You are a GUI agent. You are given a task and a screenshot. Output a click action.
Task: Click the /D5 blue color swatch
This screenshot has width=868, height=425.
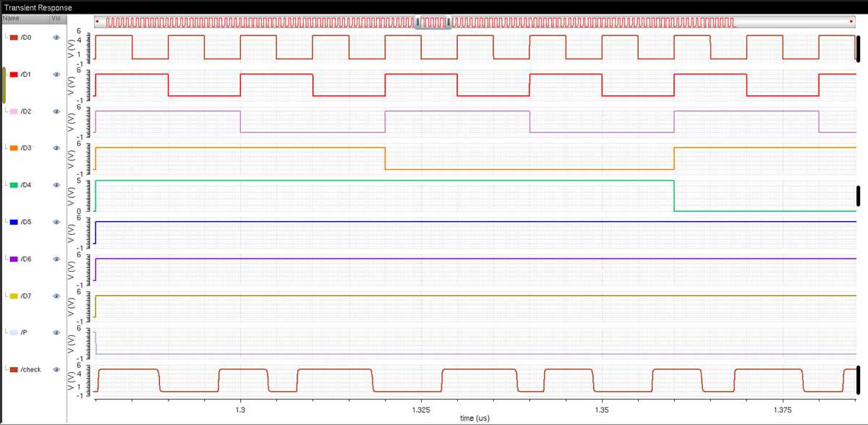click(x=14, y=222)
